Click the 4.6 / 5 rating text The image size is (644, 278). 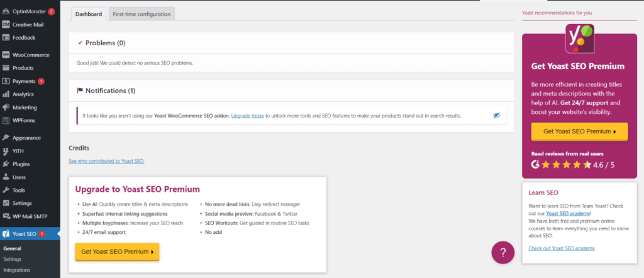pyautogui.click(x=604, y=165)
